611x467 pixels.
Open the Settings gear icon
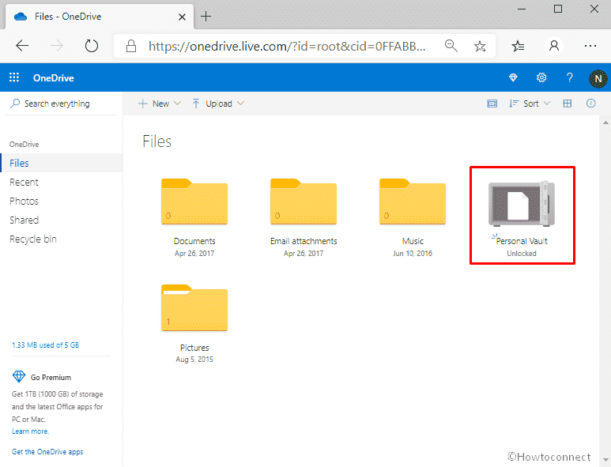pyautogui.click(x=541, y=78)
